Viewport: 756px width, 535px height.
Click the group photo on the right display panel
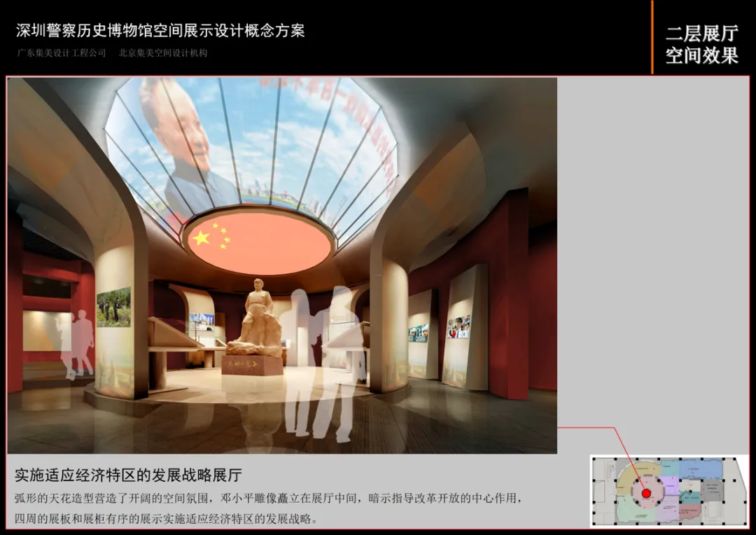(x=458, y=327)
